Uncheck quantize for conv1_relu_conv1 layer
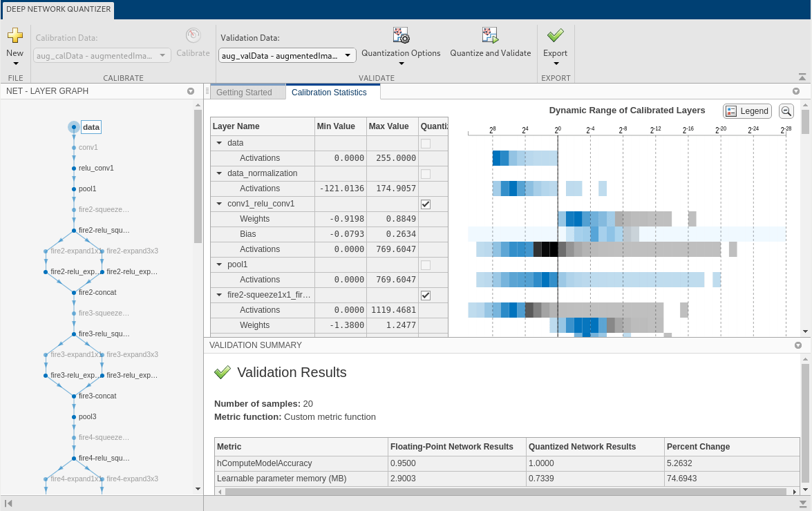 pyautogui.click(x=426, y=204)
